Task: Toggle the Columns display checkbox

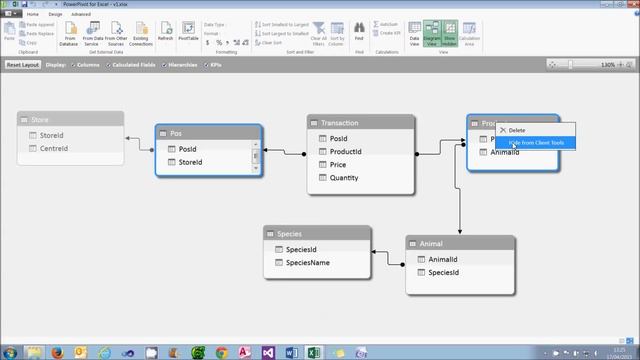Action: [x=73, y=65]
